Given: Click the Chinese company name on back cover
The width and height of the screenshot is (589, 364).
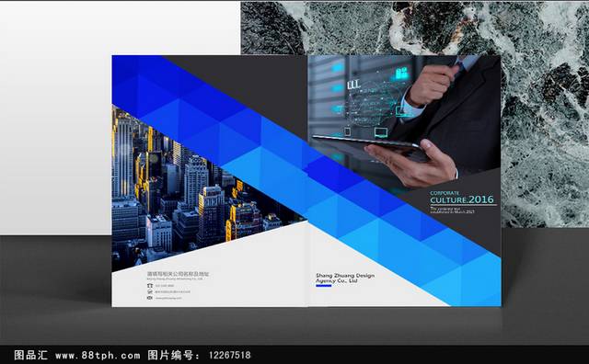Looking at the screenshot, I should point(178,274).
